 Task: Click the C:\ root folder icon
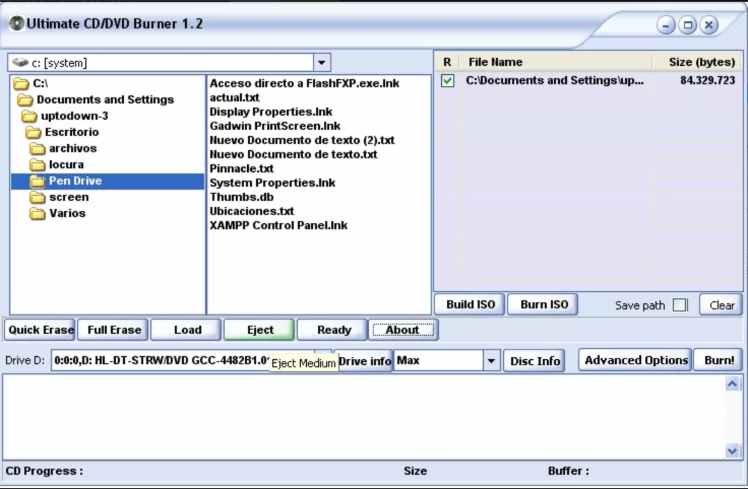point(21,84)
